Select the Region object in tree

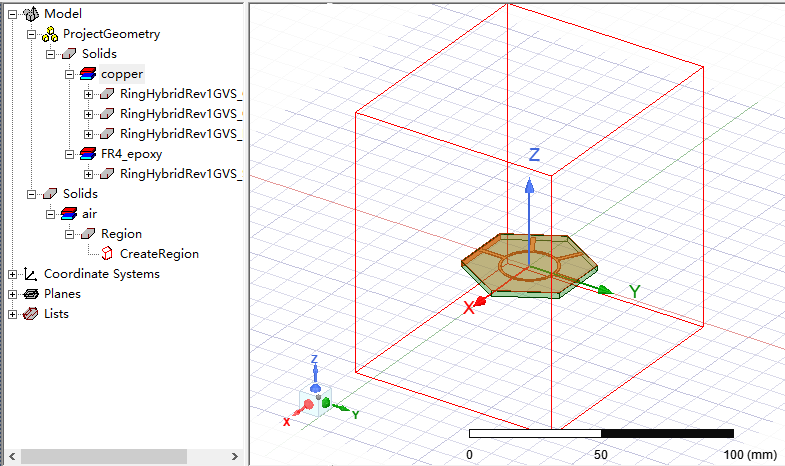pyautogui.click(x=121, y=234)
